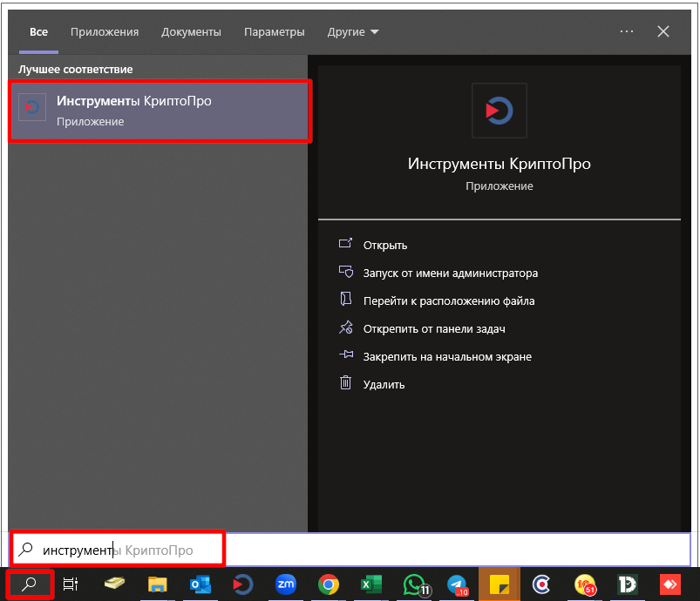The height and width of the screenshot is (601, 700).
Task: Open Zoom from the taskbar
Action: coord(285,584)
